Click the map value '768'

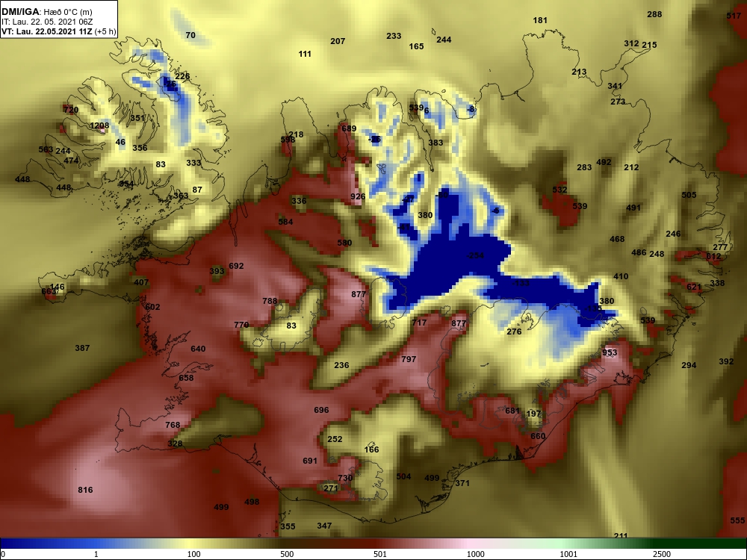click(x=173, y=425)
